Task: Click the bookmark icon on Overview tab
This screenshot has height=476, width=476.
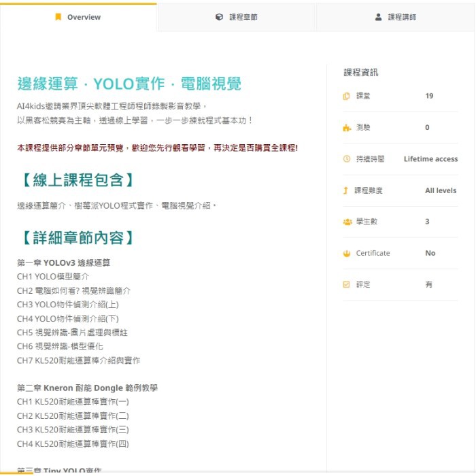Action: point(58,17)
